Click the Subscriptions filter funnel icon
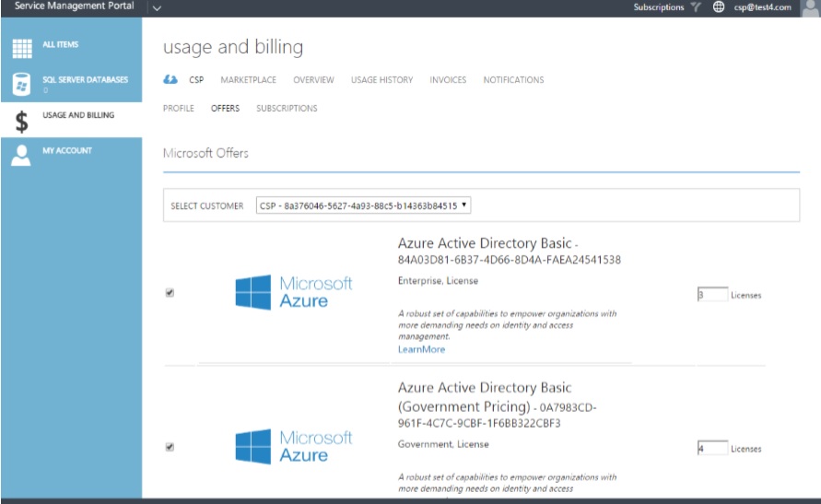 (696, 6)
